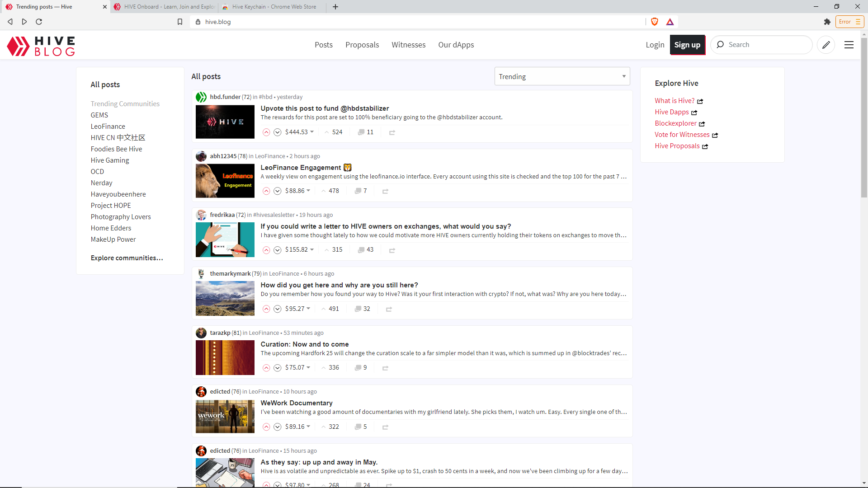Click the Login button

click(x=655, y=45)
